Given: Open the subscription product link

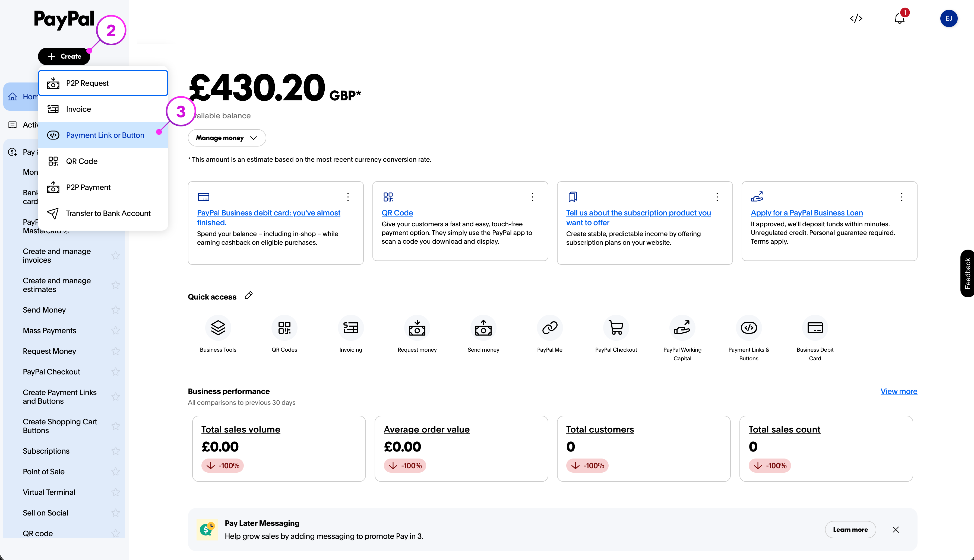Looking at the screenshot, I should click(638, 218).
